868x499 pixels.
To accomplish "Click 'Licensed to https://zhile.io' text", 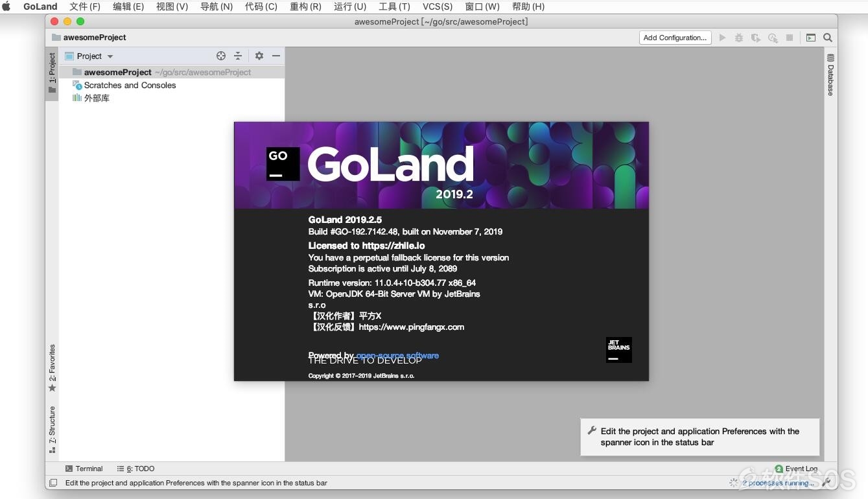I will (x=366, y=246).
